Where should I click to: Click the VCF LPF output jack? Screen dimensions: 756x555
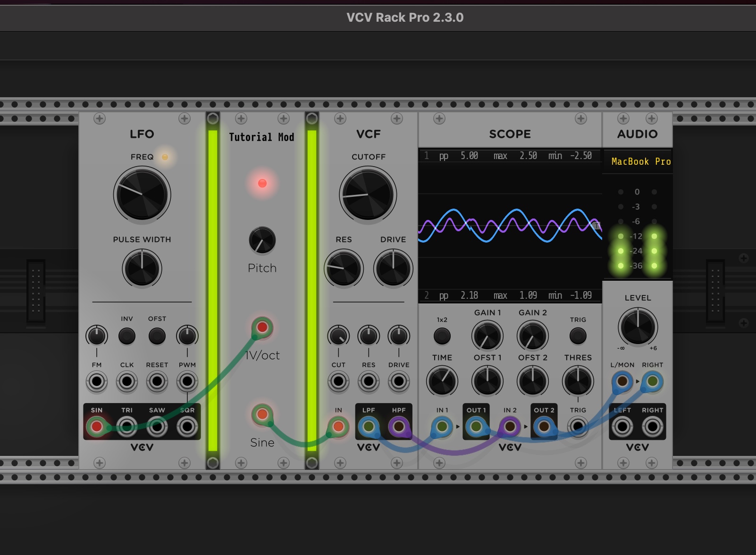369,427
